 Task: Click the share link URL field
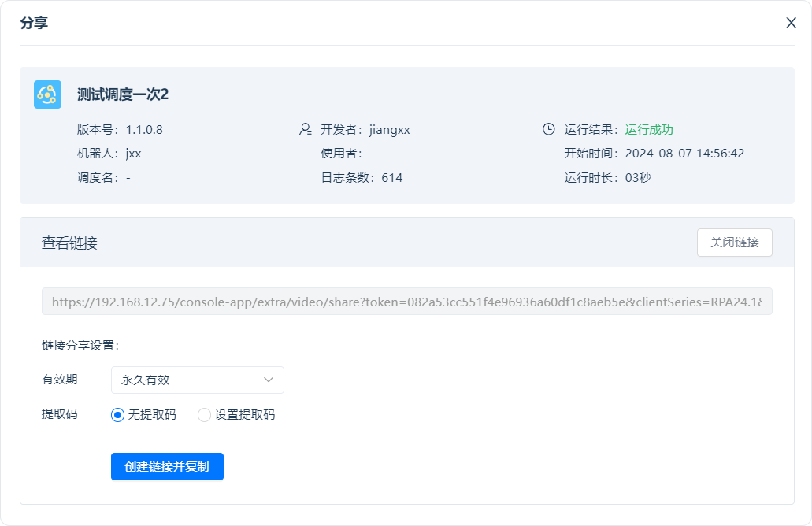(406, 302)
